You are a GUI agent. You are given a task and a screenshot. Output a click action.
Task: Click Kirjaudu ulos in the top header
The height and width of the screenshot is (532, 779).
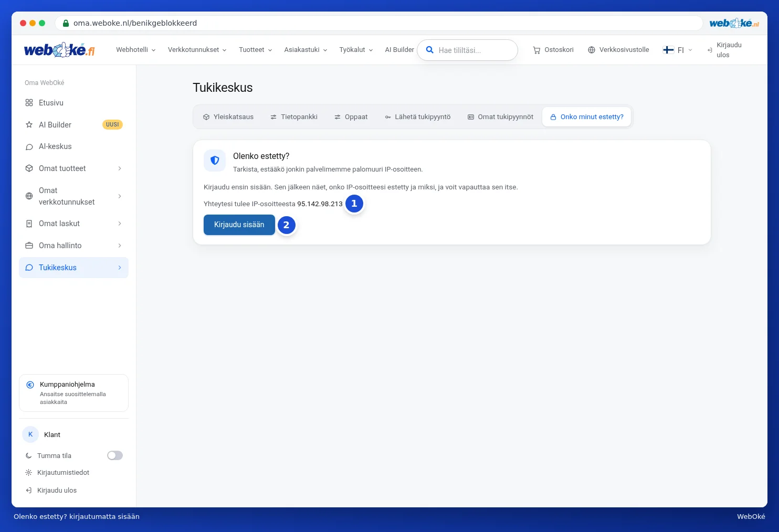(724, 50)
